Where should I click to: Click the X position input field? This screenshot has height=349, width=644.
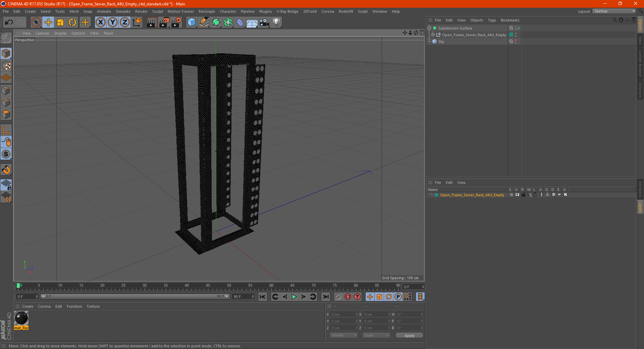pos(344,314)
